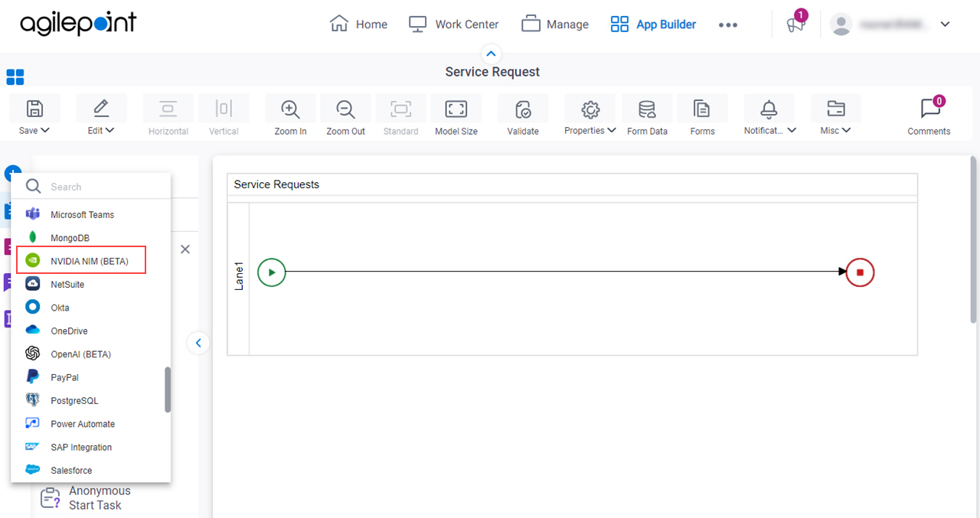Image resolution: width=980 pixels, height=518 pixels.
Task: Click the Vertical align toolbar button
Action: [224, 116]
